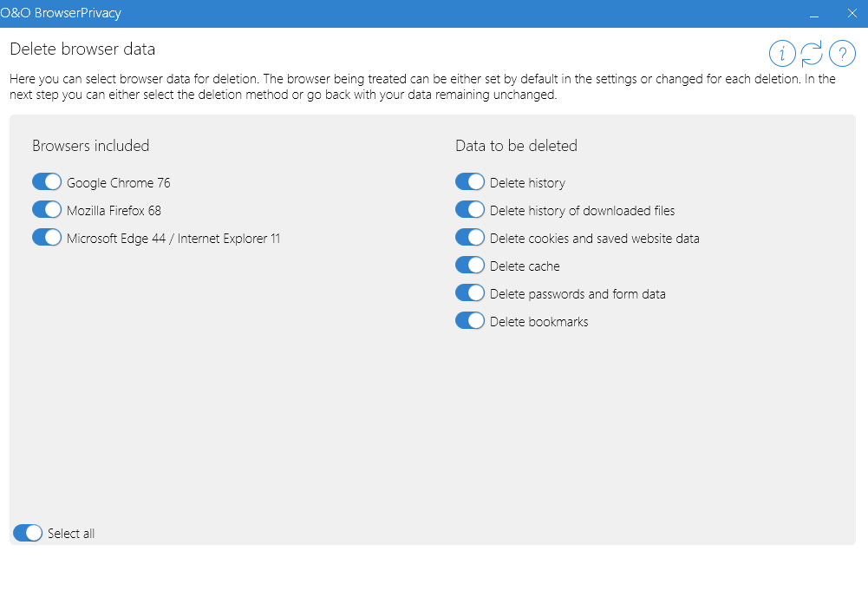Viewport: 868px width, 604px height.
Task: Keep bookmarks by disabling Delete bookmarks
Action: 469,320
